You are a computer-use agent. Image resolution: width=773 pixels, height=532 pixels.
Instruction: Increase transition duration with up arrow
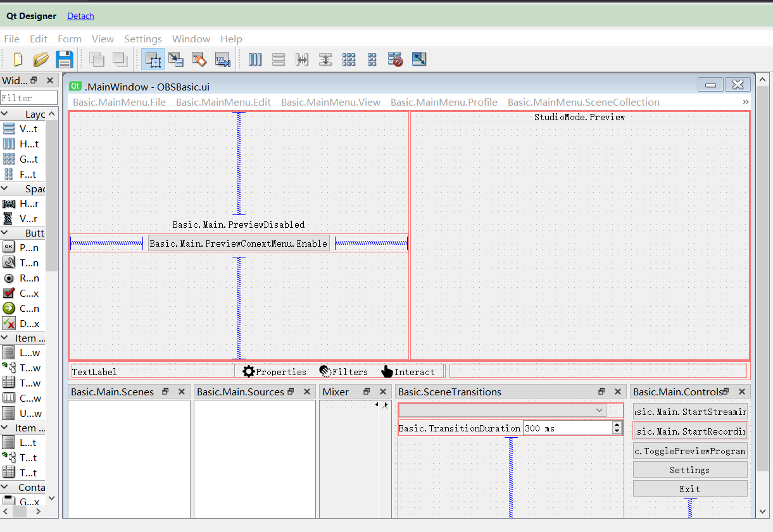click(x=617, y=425)
